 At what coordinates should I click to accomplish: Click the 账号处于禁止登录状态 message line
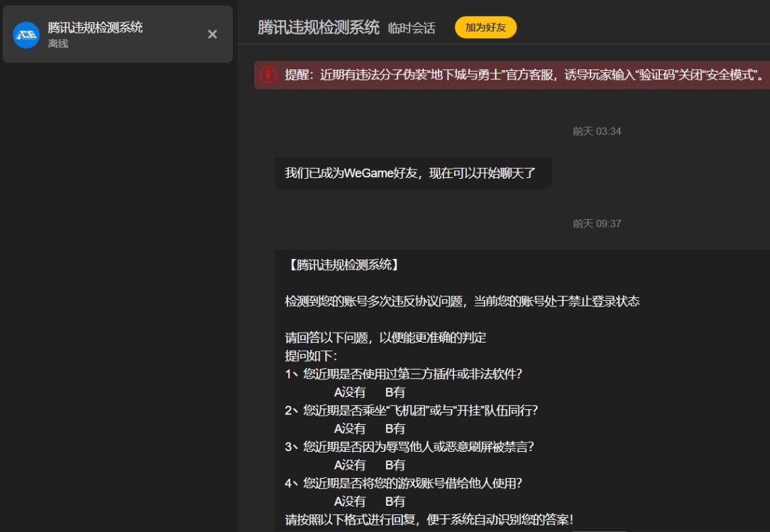pyautogui.click(x=462, y=301)
